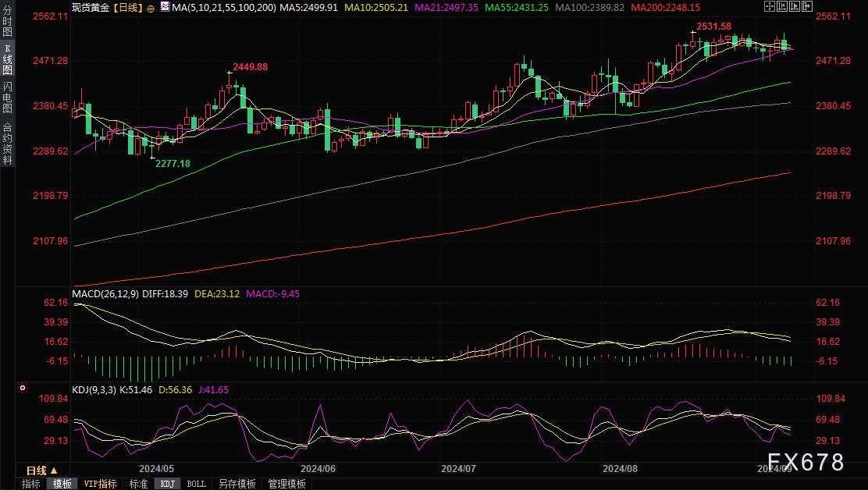Click the MACD(26,12,9) indicator label
This screenshot has width=868, height=490.
click(105, 293)
